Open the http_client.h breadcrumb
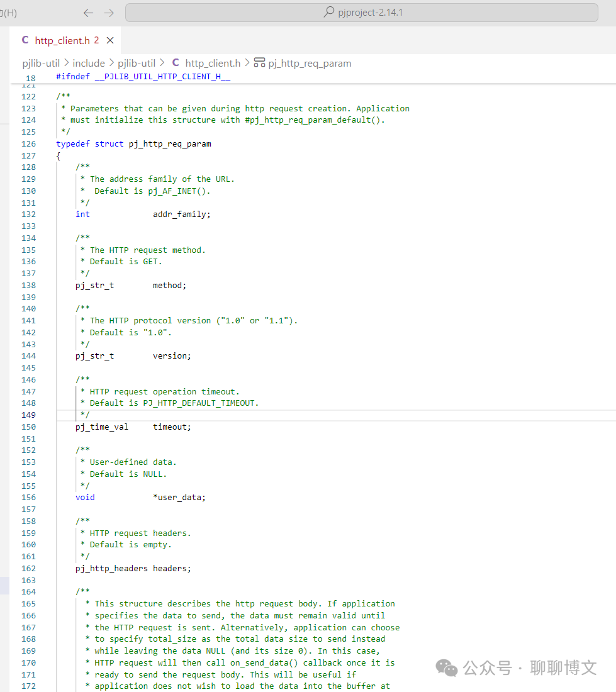616x692 pixels. (x=213, y=63)
